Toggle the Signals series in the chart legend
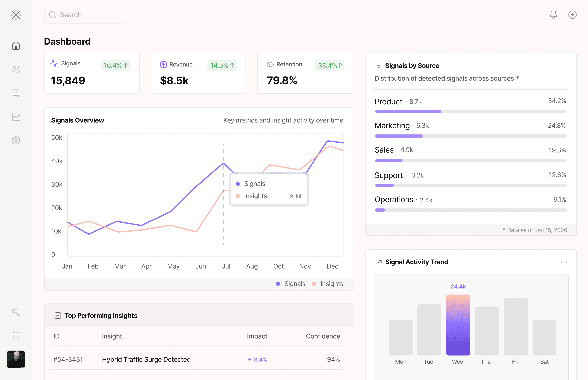The height and width of the screenshot is (380, 588). pyautogui.click(x=290, y=283)
